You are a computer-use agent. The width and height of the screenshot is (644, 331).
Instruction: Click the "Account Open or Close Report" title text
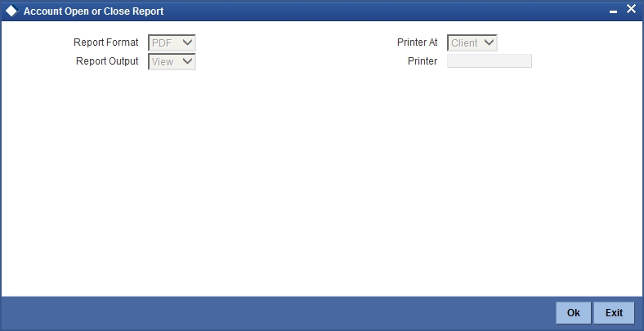coord(94,11)
